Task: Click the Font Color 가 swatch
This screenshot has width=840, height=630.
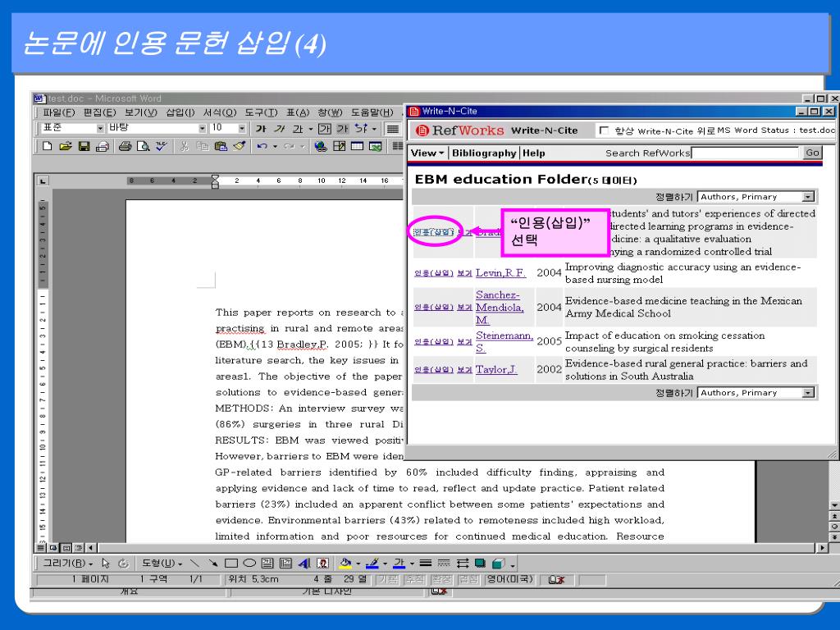Action: [399, 563]
